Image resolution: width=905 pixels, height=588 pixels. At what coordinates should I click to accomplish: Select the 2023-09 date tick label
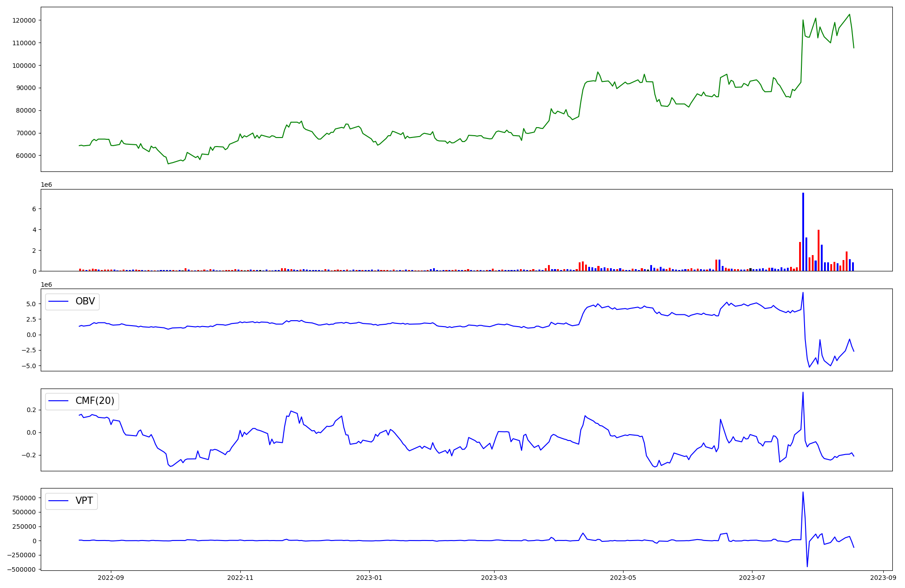pyautogui.click(x=883, y=578)
